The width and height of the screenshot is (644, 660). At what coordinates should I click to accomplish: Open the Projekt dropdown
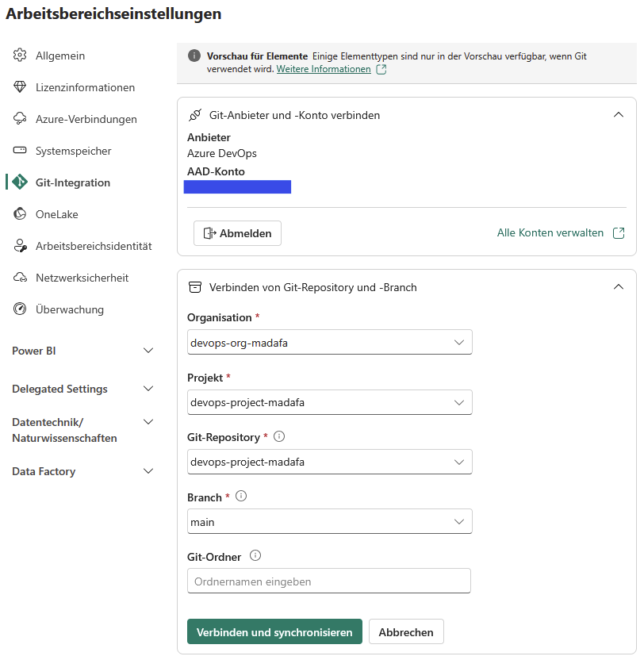(330, 402)
